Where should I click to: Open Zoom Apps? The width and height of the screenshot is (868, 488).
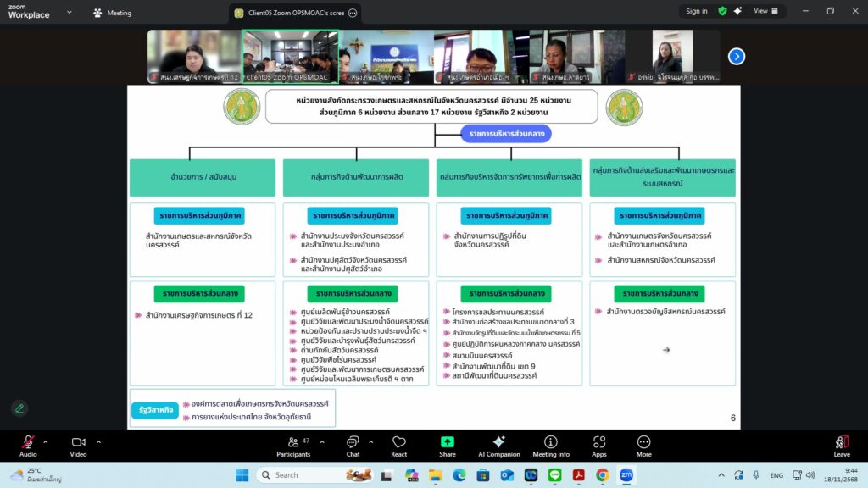pyautogui.click(x=599, y=446)
